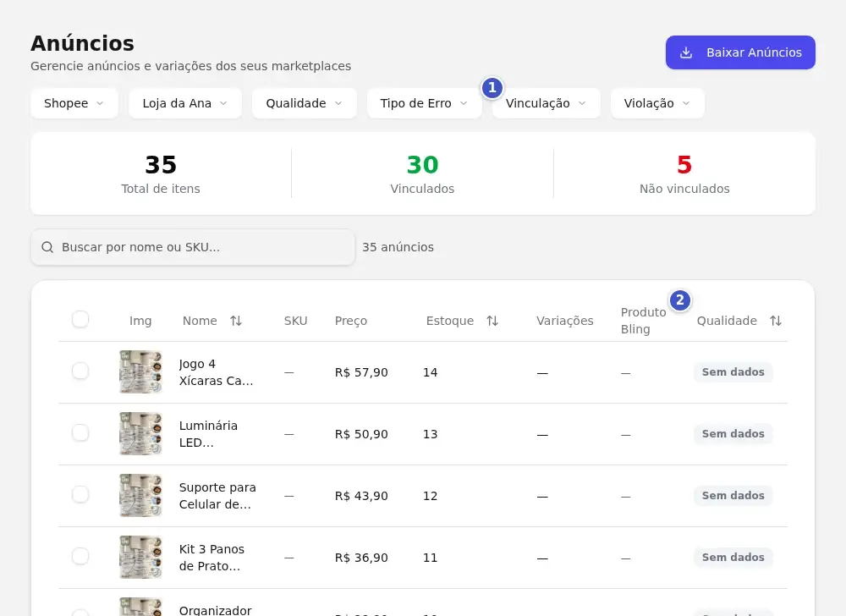Open the Qualidade filter dropdown
The width and height of the screenshot is (846, 616).
pos(305,103)
